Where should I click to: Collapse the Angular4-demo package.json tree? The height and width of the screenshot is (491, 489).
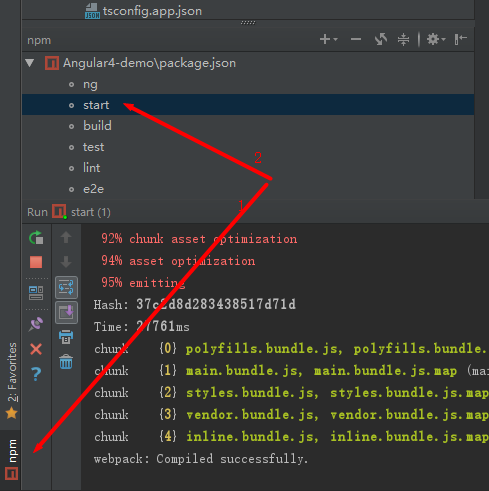(30, 63)
